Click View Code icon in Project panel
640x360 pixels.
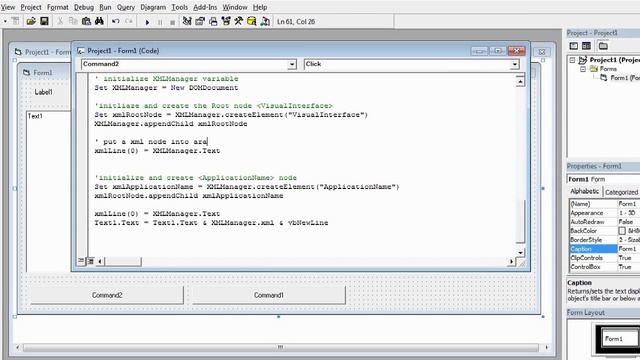[574, 46]
